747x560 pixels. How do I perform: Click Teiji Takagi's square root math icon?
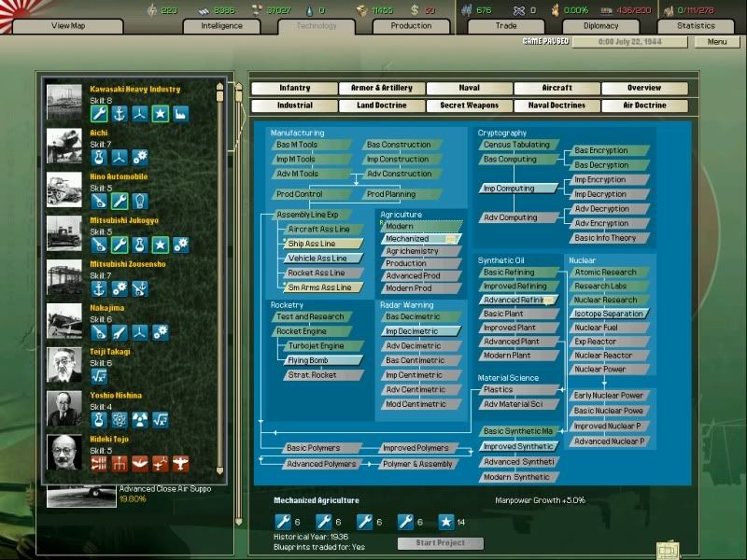(x=99, y=375)
